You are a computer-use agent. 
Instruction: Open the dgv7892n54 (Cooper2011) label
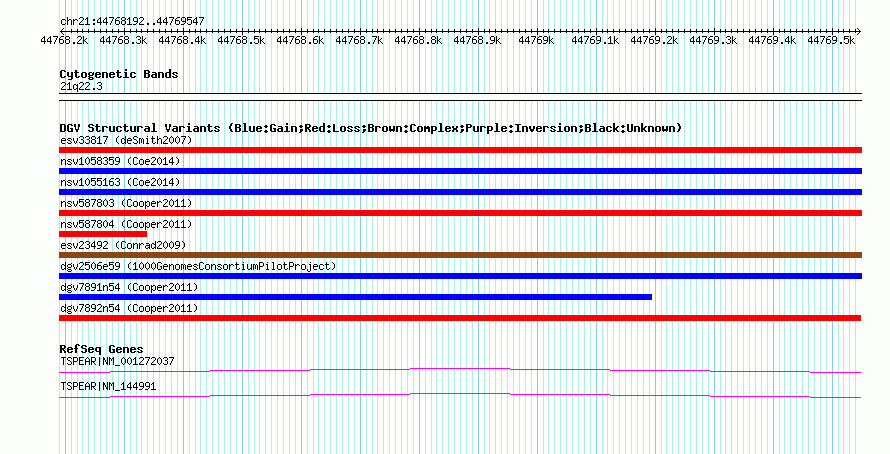pyautogui.click(x=129, y=308)
